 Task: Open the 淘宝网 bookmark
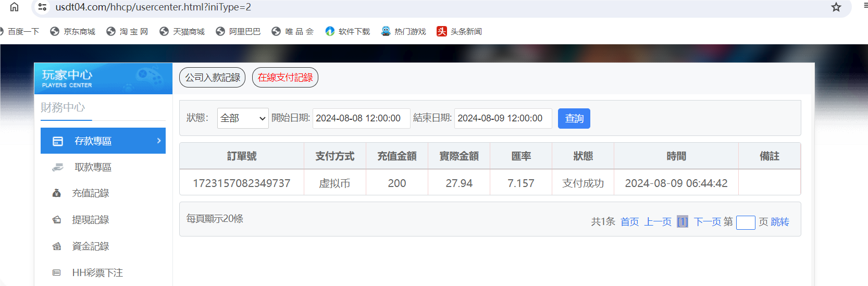coord(127,31)
